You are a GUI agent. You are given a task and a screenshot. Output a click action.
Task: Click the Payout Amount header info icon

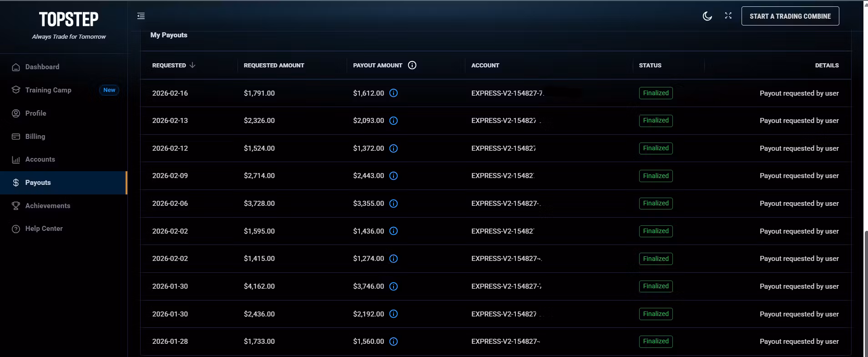pos(412,65)
